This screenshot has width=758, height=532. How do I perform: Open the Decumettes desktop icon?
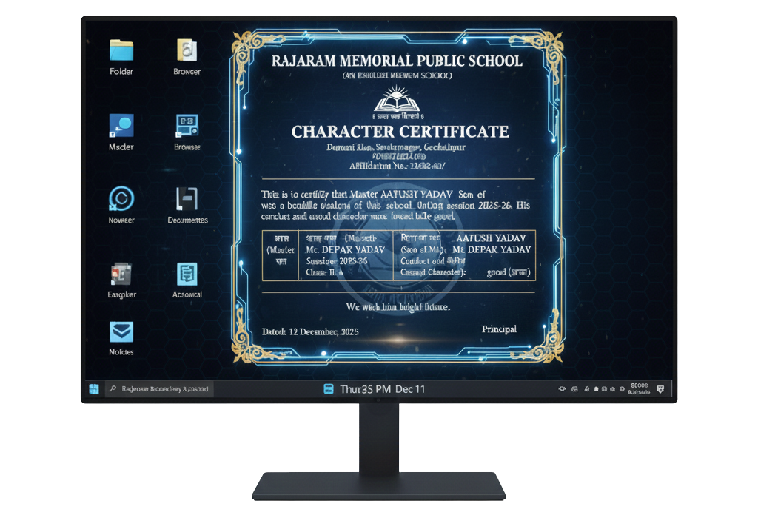(187, 198)
